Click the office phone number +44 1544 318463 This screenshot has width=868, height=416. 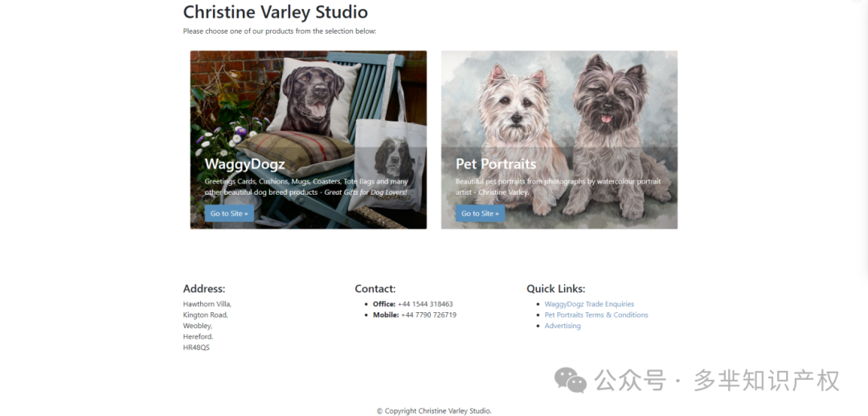coord(425,304)
